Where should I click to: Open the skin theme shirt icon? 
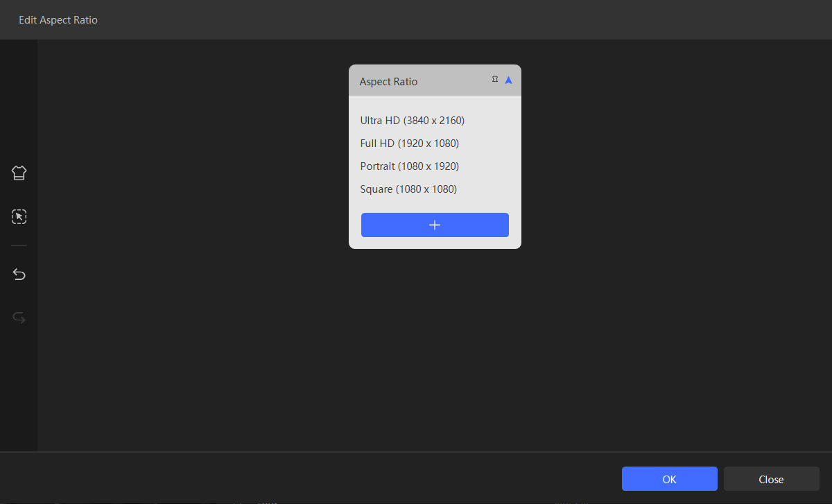[x=19, y=173]
